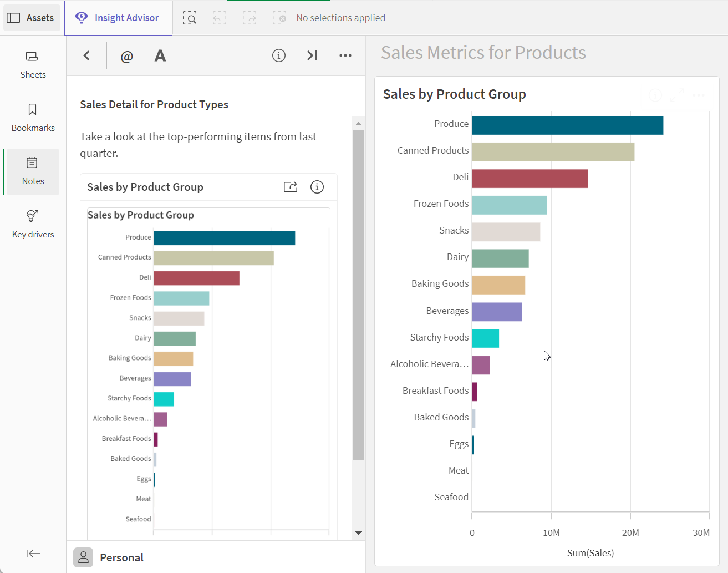Show snapshot info icon
728x573 pixels.
(317, 187)
